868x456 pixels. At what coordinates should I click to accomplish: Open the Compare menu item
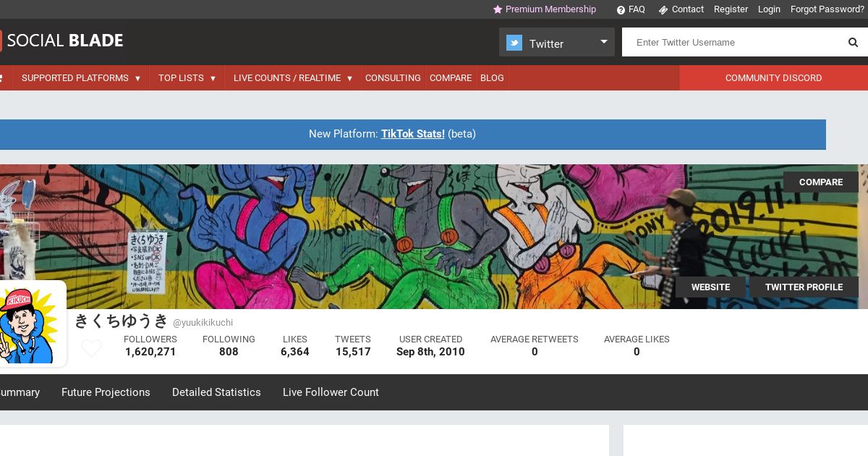point(451,78)
